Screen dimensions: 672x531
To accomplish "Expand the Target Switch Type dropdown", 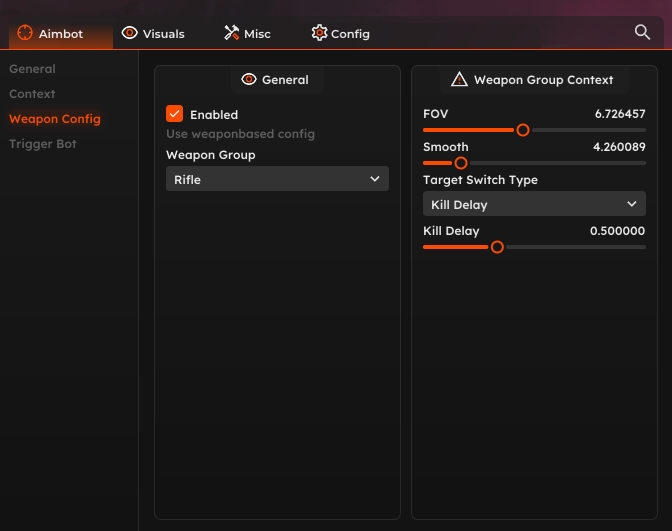I will click(534, 204).
